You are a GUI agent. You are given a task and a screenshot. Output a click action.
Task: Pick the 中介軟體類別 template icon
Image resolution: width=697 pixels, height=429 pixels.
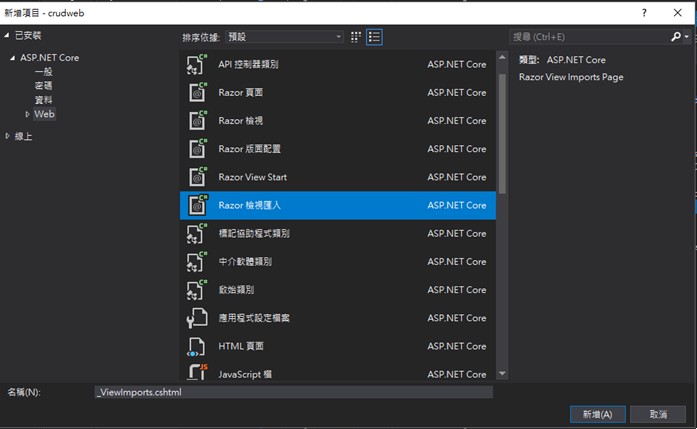[x=197, y=261]
